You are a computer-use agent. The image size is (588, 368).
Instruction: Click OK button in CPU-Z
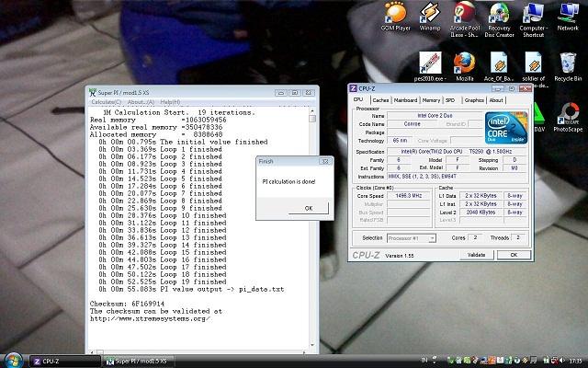(x=514, y=255)
